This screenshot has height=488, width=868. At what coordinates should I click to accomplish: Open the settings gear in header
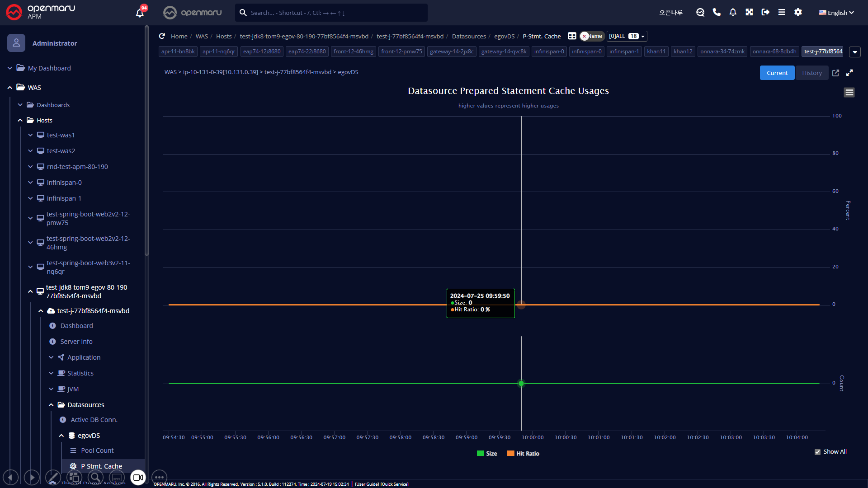click(798, 12)
